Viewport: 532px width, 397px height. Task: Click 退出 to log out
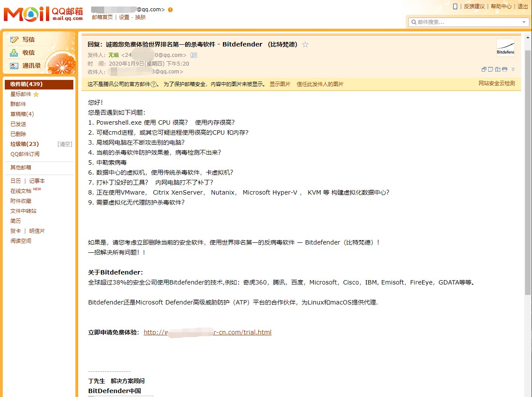tap(522, 7)
